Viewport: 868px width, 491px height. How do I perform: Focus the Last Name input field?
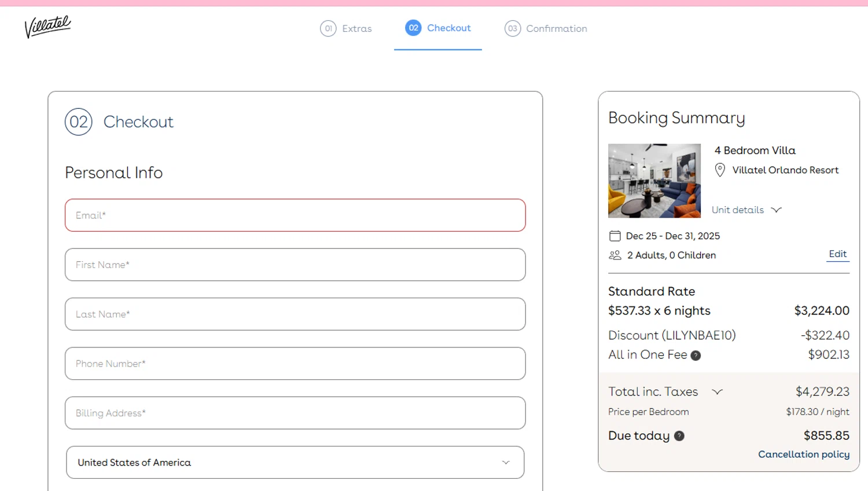tap(295, 314)
